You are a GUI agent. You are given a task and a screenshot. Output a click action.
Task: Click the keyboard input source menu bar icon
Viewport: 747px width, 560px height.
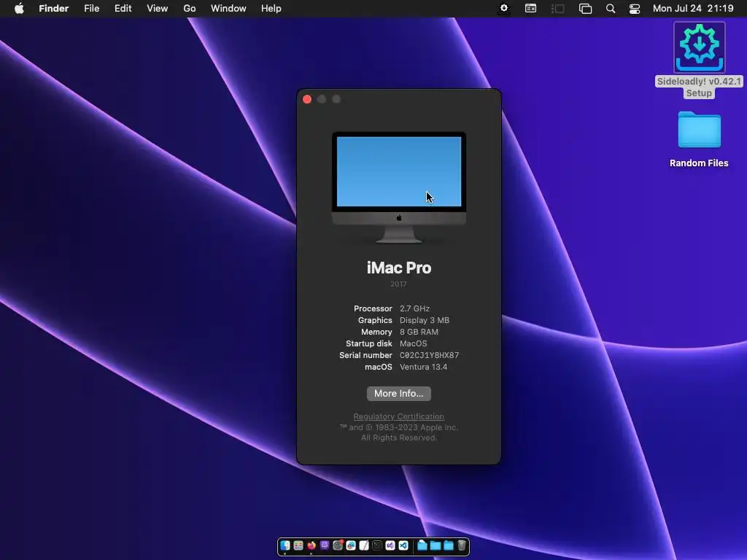pos(531,9)
